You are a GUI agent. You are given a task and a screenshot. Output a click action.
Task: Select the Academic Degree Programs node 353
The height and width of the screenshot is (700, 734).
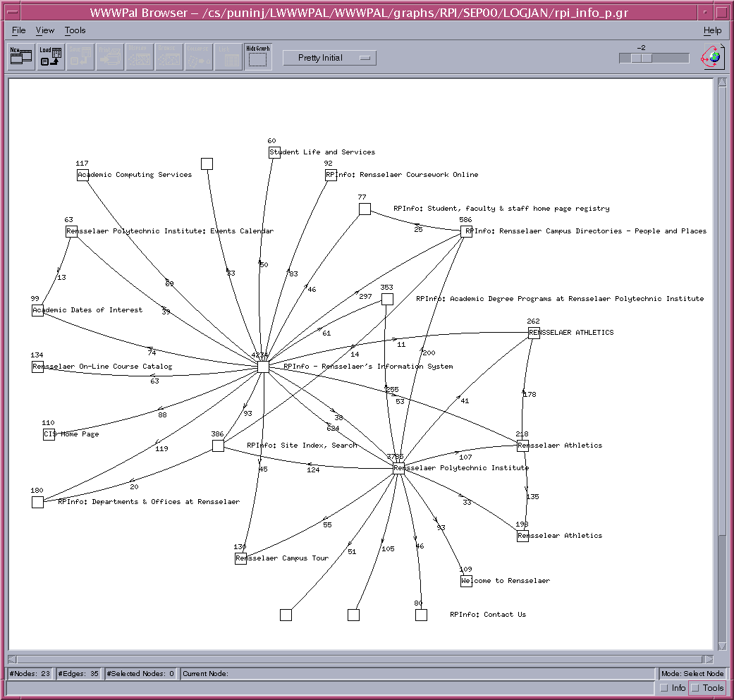coord(387,299)
